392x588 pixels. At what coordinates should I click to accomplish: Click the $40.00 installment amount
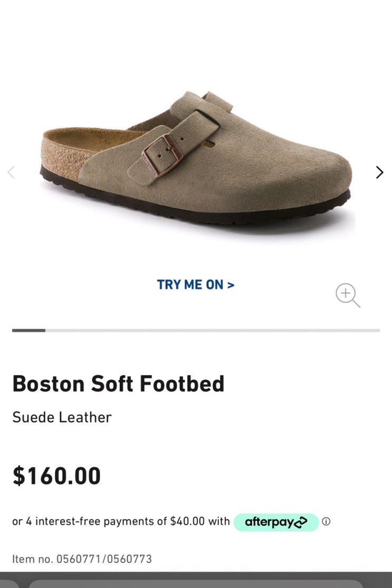tap(187, 522)
